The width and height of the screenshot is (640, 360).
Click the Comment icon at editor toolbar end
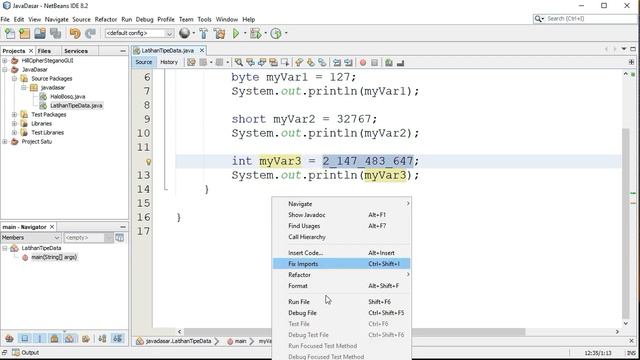pos(389,62)
